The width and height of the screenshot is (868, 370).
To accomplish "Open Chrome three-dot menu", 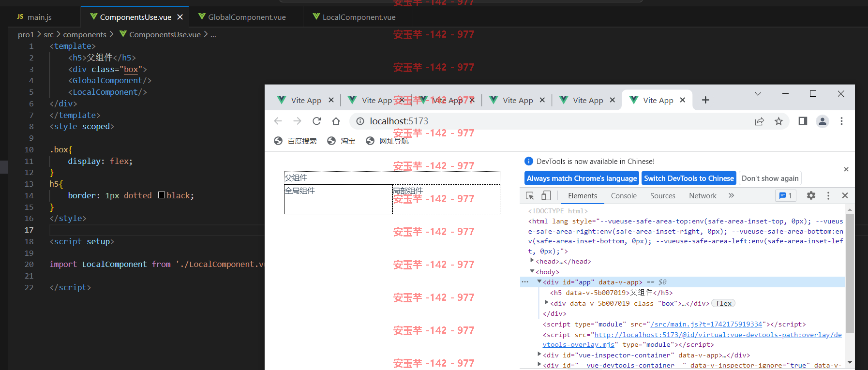I will click(841, 121).
